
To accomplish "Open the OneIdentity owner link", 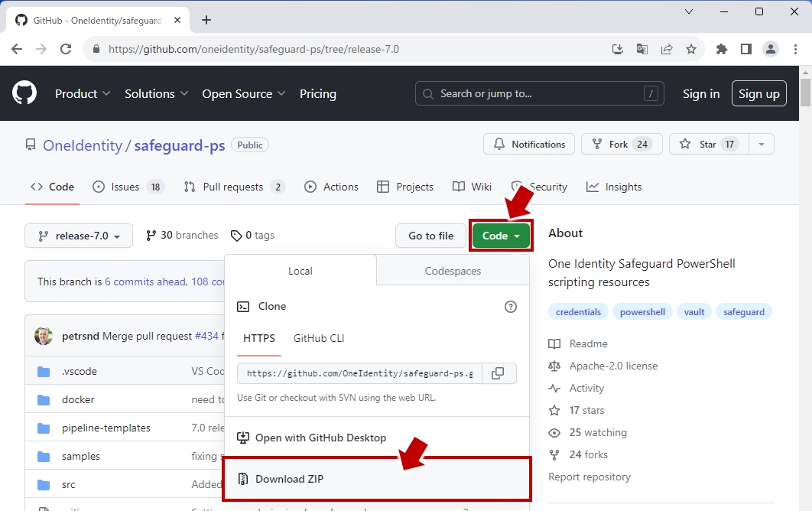I will pyautogui.click(x=83, y=145).
